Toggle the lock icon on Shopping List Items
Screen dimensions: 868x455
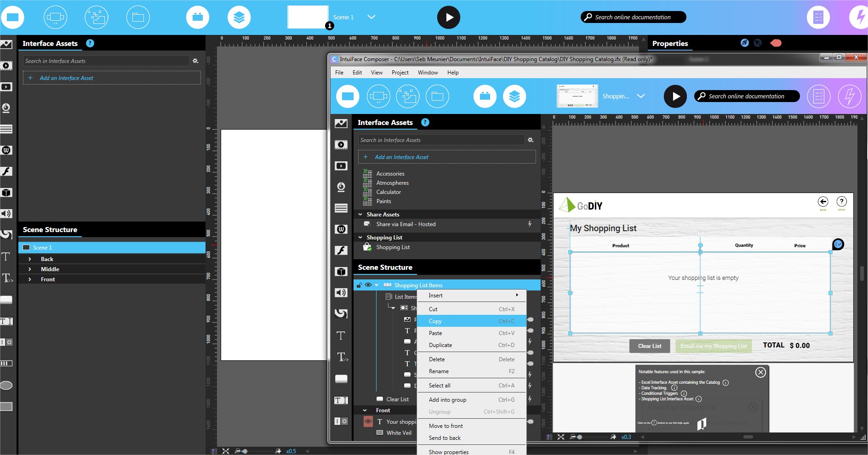tap(360, 285)
